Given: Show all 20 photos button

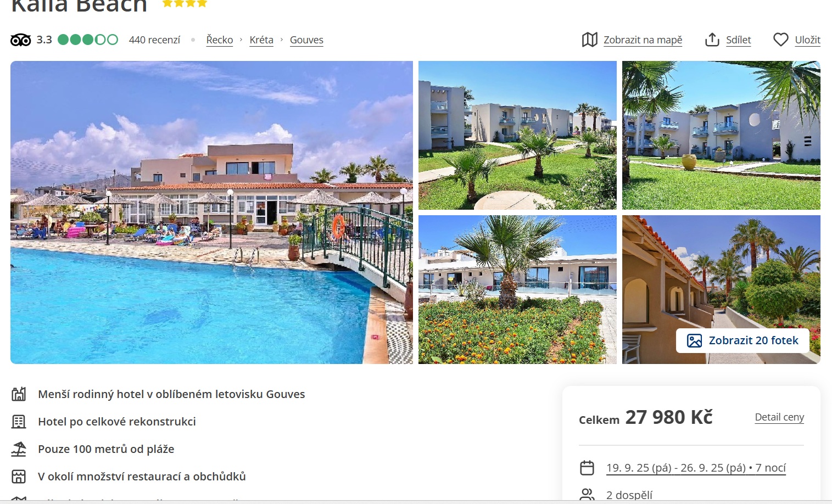Looking at the screenshot, I should click(x=742, y=340).
